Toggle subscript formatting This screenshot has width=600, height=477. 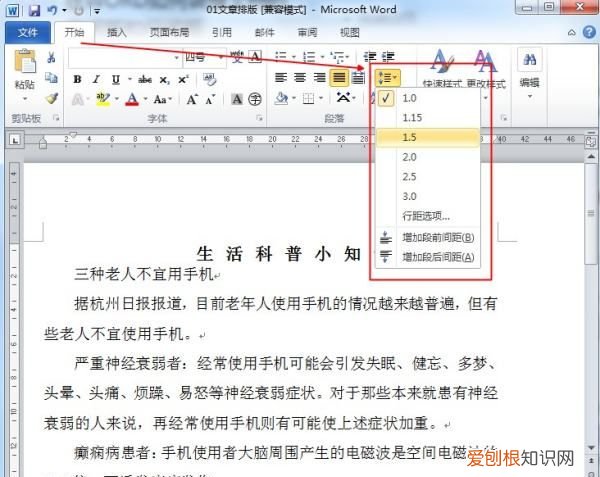click(x=164, y=80)
